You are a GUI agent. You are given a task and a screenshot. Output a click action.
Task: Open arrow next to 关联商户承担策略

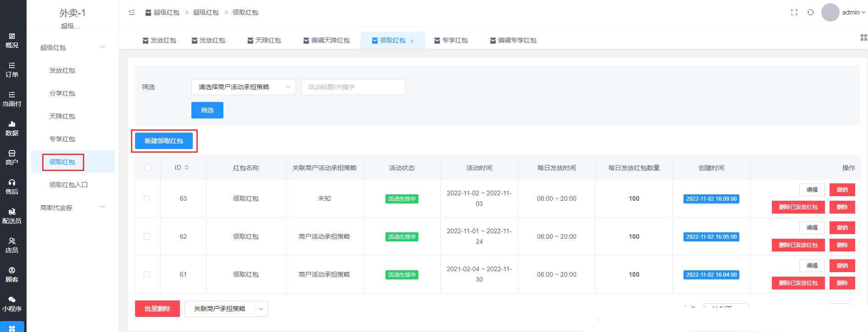261,309
